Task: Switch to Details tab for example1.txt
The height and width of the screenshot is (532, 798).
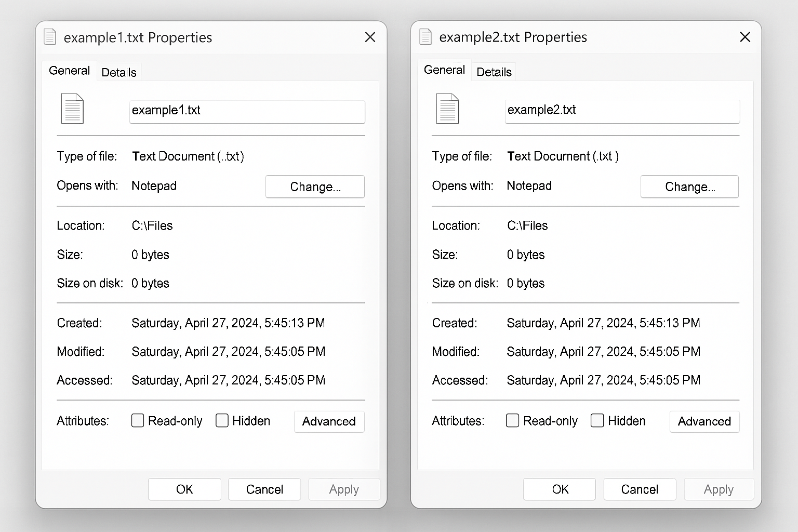Action: pos(118,72)
